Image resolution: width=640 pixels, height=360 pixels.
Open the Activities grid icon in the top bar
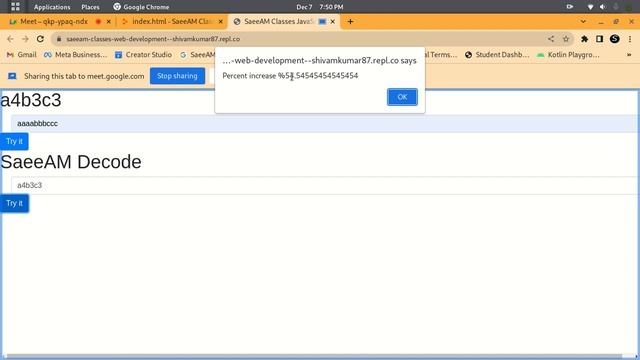click(x=16, y=7)
